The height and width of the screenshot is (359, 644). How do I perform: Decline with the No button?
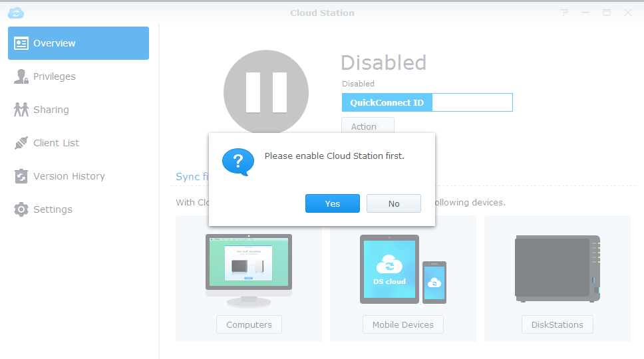pyautogui.click(x=393, y=203)
